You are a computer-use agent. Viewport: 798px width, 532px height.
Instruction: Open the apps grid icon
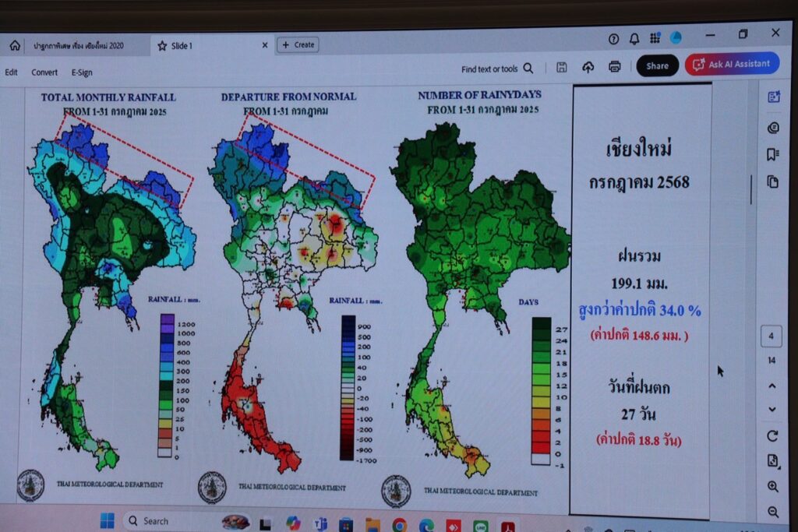(x=655, y=38)
